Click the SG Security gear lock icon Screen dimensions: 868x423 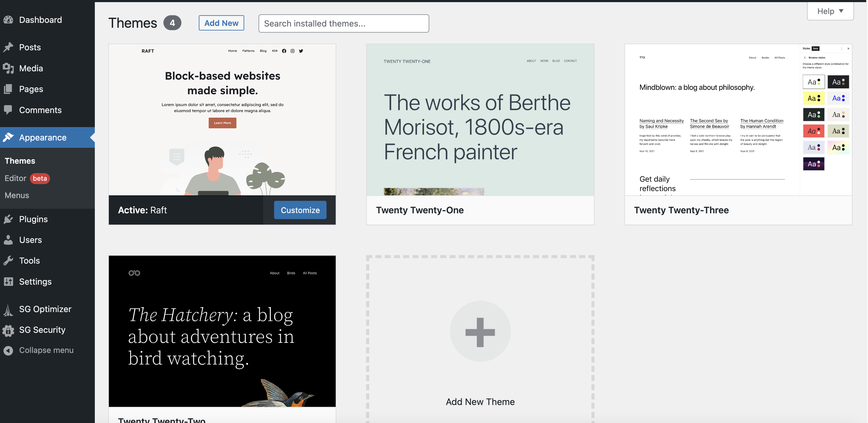point(9,330)
